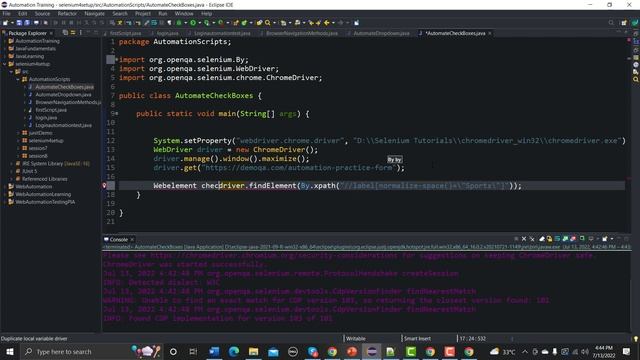Click the Save All toolbar icon

point(27,23)
